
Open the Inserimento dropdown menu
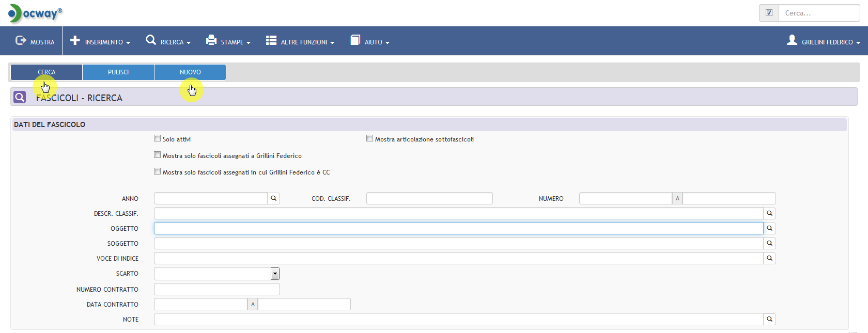coord(100,41)
